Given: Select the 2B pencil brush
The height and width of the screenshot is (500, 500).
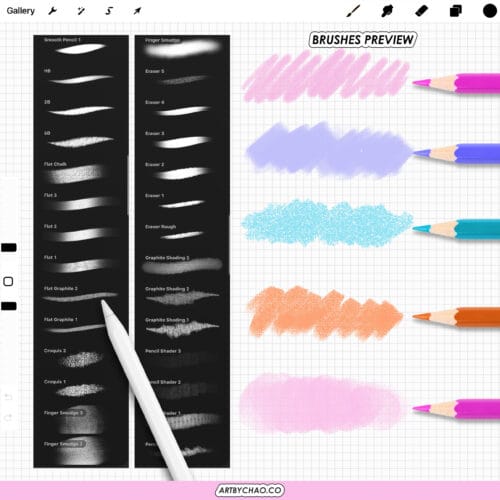Looking at the screenshot, I should 81,108.
